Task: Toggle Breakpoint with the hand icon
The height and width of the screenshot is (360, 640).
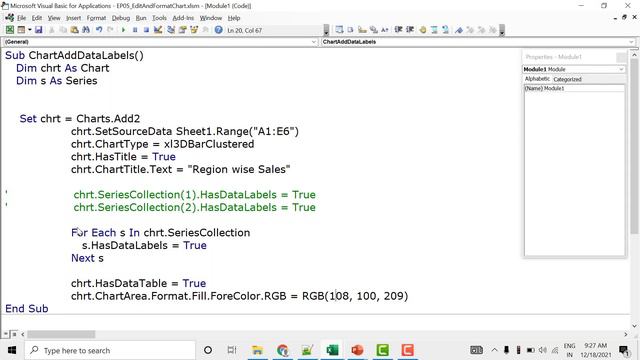Action: [423, 30]
